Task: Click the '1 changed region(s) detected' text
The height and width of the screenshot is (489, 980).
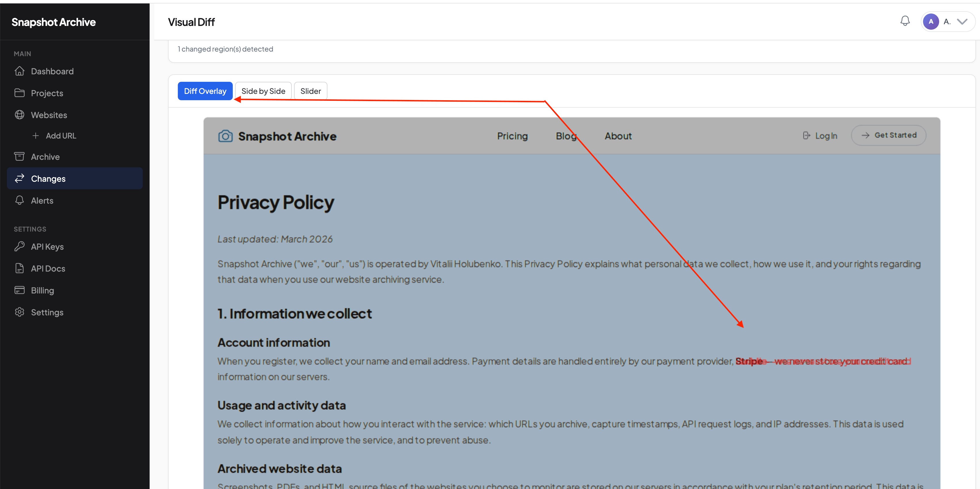Action: point(225,49)
